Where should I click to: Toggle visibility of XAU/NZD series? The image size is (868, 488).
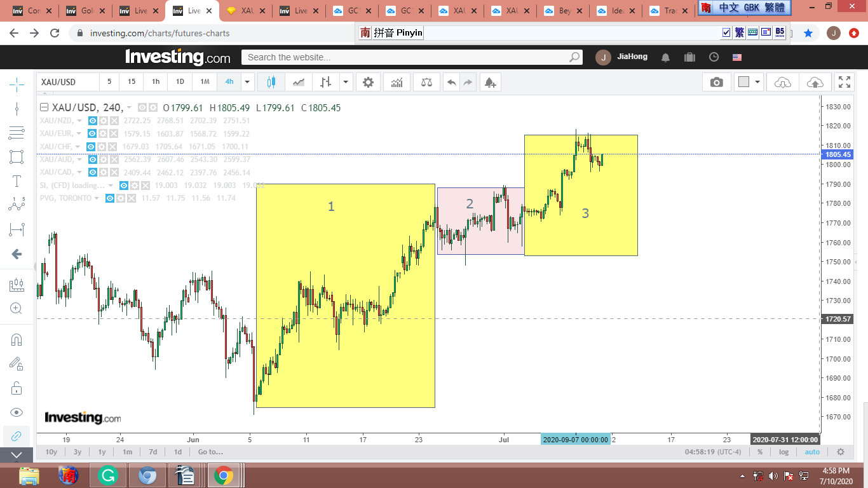click(x=92, y=121)
